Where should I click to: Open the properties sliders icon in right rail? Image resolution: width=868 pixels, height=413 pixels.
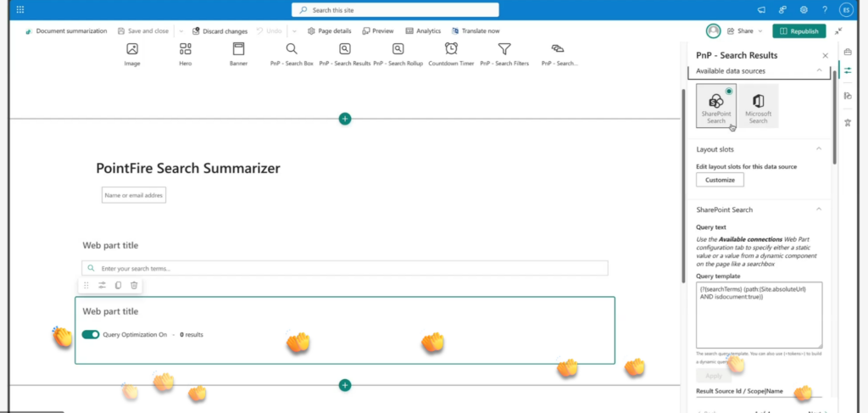(x=848, y=71)
